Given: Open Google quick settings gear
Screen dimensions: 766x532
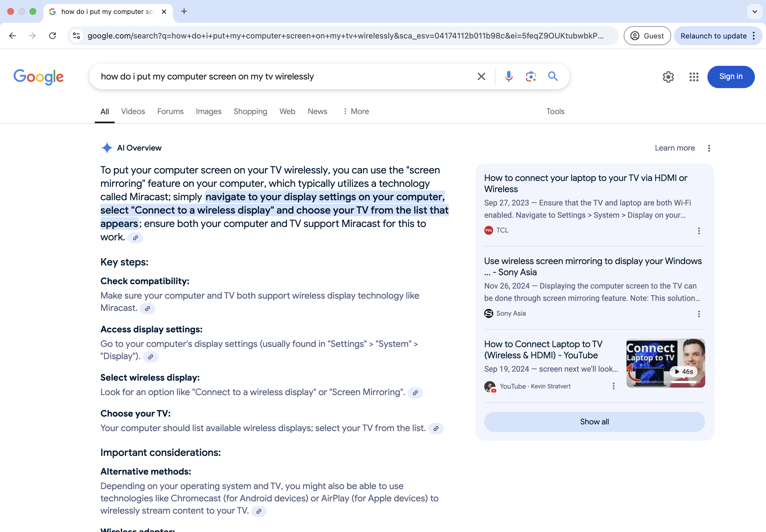Looking at the screenshot, I should (668, 77).
